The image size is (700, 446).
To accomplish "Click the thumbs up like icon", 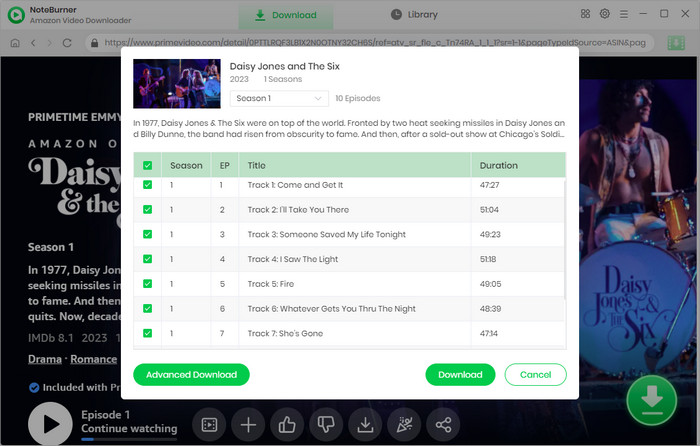I will coord(287,425).
